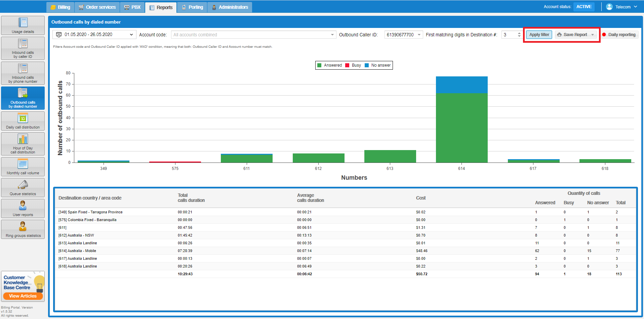The height and width of the screenshot is (319, 644).
Task: Click the Answered column header
Action: pyautogui.click(x=545, y=203)
